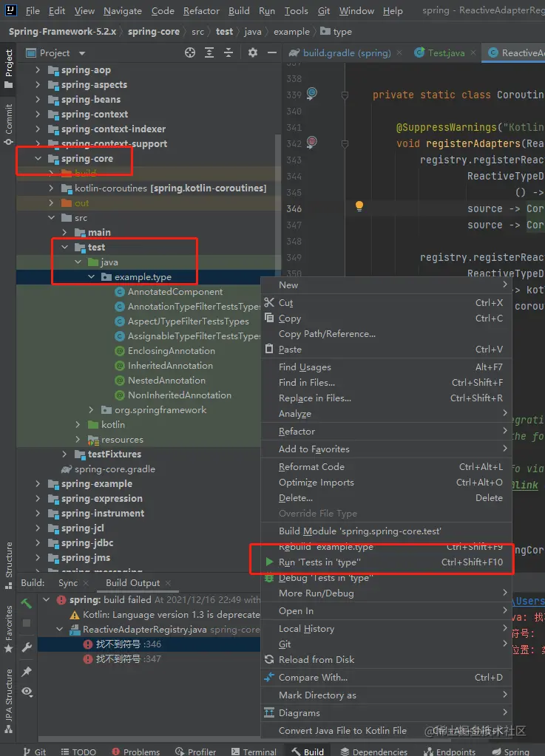Open the Spring tool window
Image resolution: width=545 pixels, height=756 pixels.
(511, 751)
